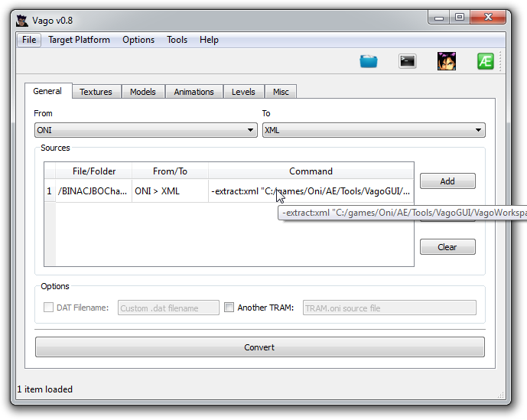Viewport: 527px width, 420px height.
Task: Click the Vago app icon in title bar
Action: click(x=22, y=21)
